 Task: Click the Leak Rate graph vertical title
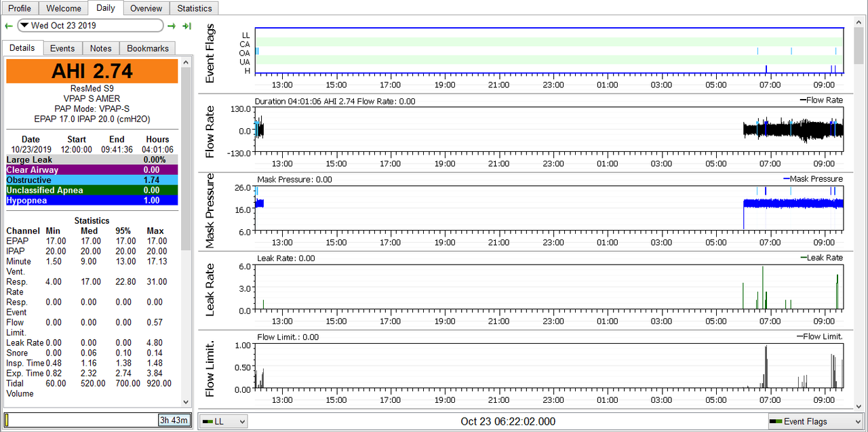pyautogui.click(x=210, y=289)
